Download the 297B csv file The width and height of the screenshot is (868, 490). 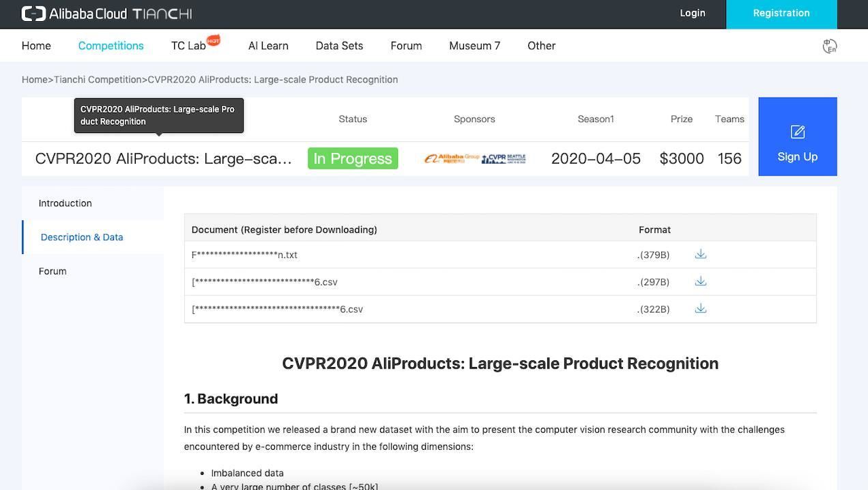point(701,281)
